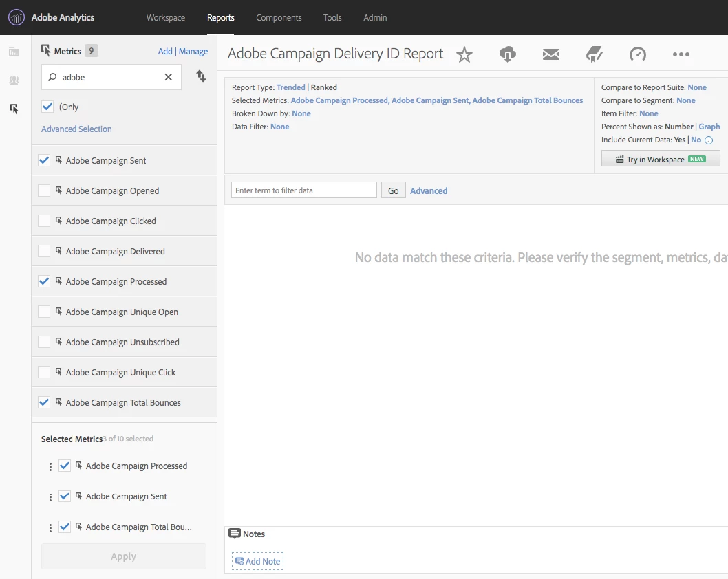Check the Adobe Campaign Clicked checkbox

click(43, 221)
